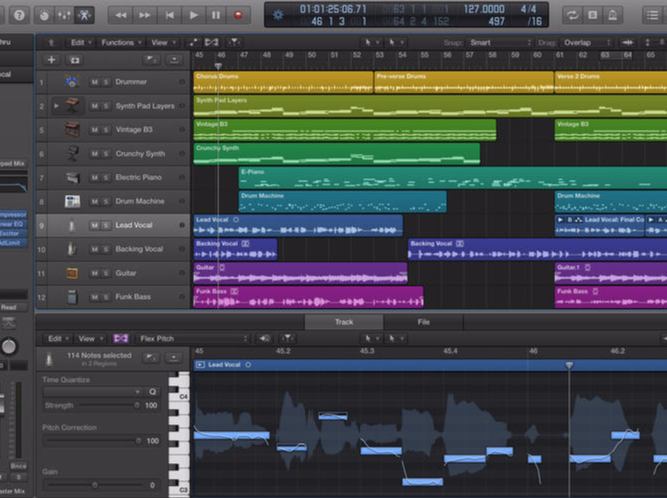Viewport: 667px width, 498px height.
Task: Mute the Electric Piano track
Action: [94, 178]
